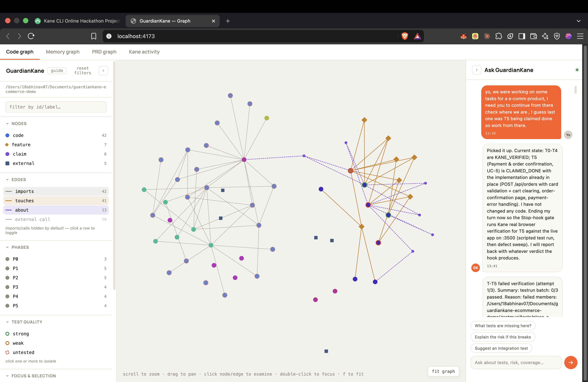Open the MetaMask fox extension
The height and width of the screenshot is (382, 588).
click(x=464, y=36)
